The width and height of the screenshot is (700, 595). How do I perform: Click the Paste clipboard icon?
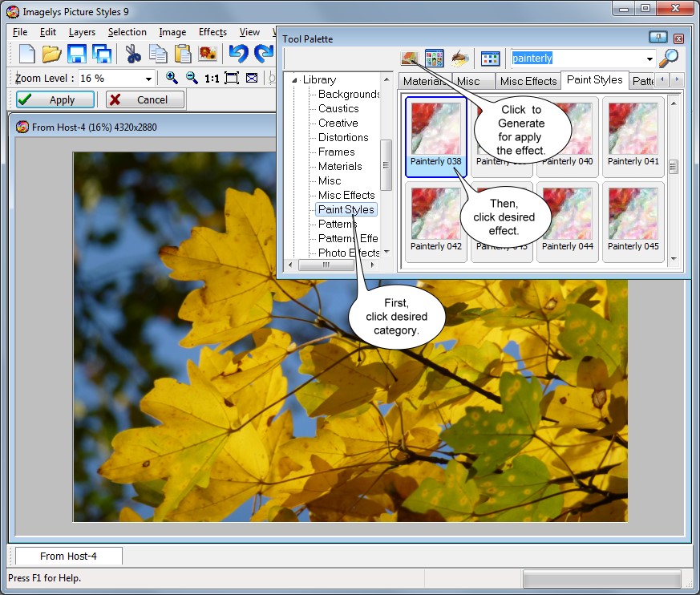tap(183, 54)
